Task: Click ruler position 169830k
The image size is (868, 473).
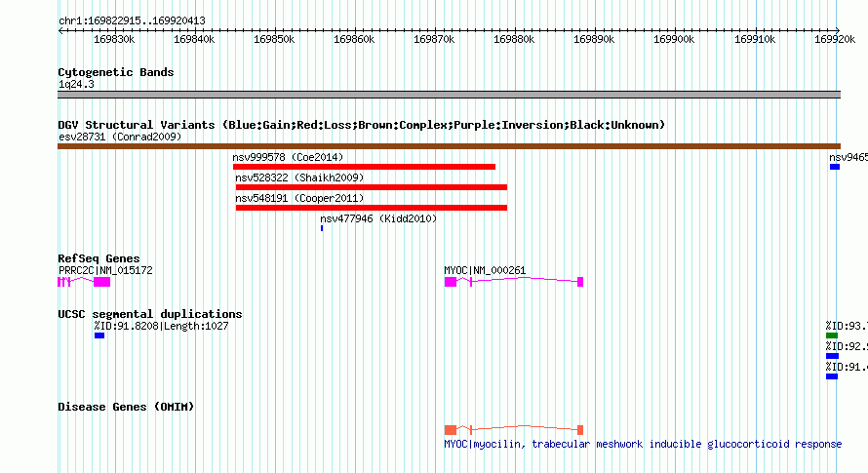Action: tap(114, 39)
